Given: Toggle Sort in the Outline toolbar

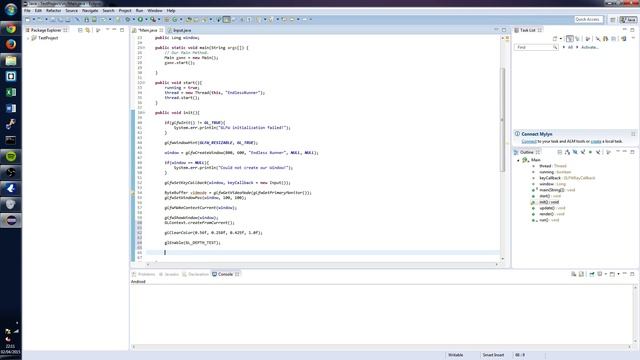Looking at the screenshot, I should (567, 152).
